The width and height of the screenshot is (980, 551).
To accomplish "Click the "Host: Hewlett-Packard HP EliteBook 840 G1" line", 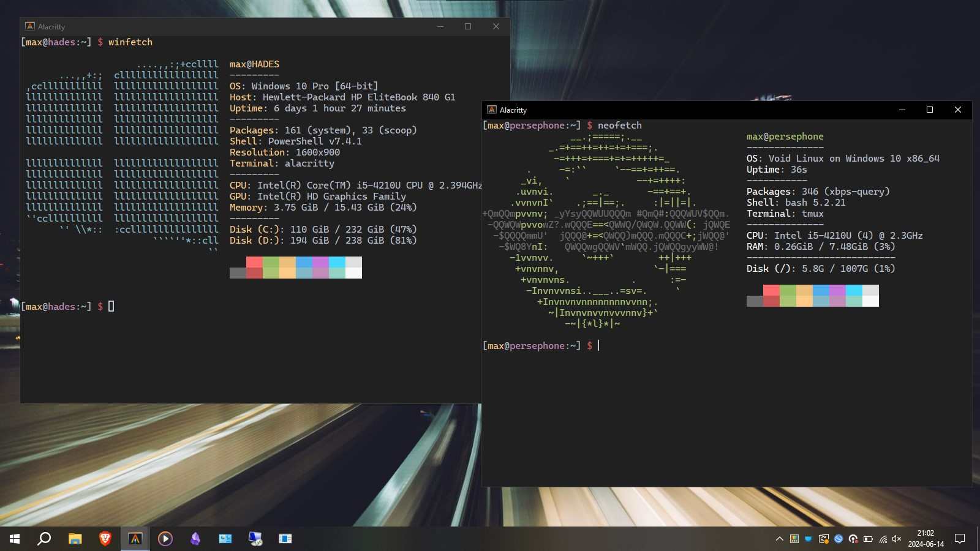I will 342,97.
